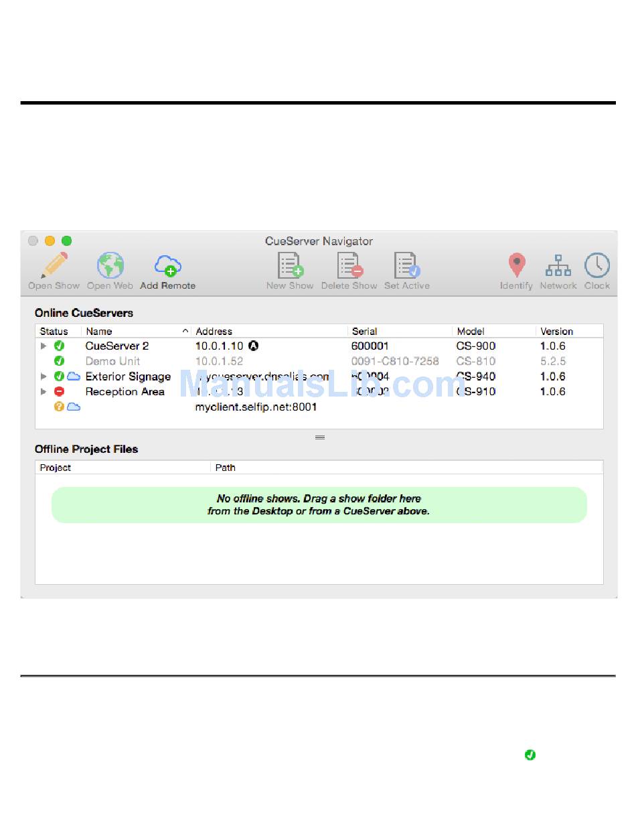Click the address 10.0.1.10

click(x=220, y=346)
